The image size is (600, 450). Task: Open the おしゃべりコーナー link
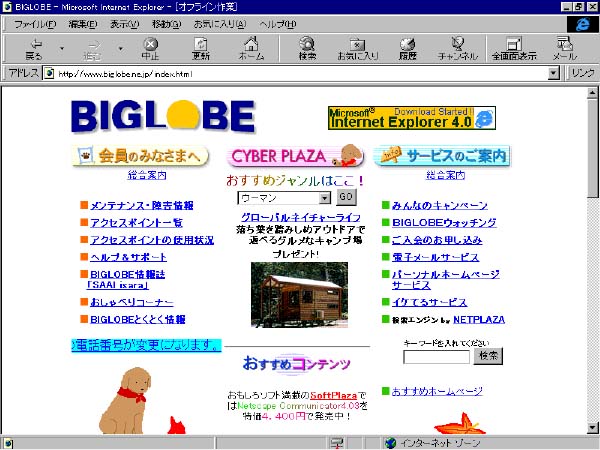(x=132, y=302)
